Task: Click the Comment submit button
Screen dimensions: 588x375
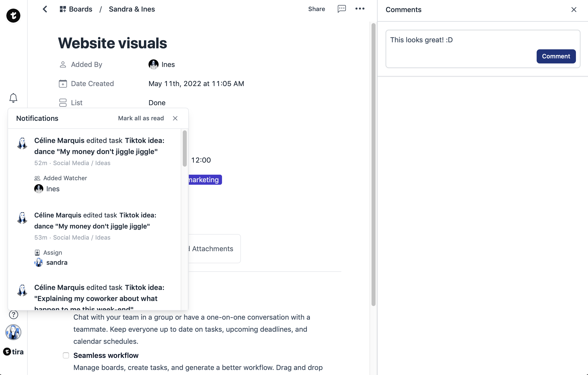Action: tap(556, 56)
